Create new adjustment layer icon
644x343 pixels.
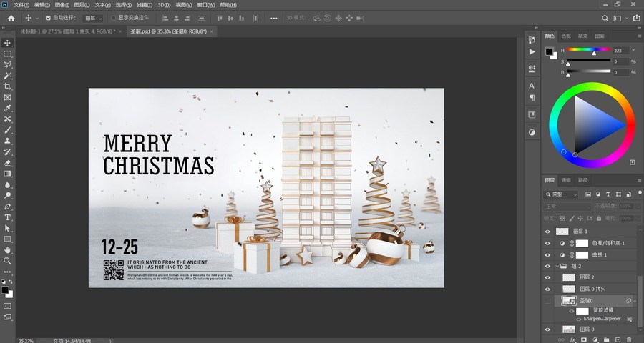click(x=595, y=339)
